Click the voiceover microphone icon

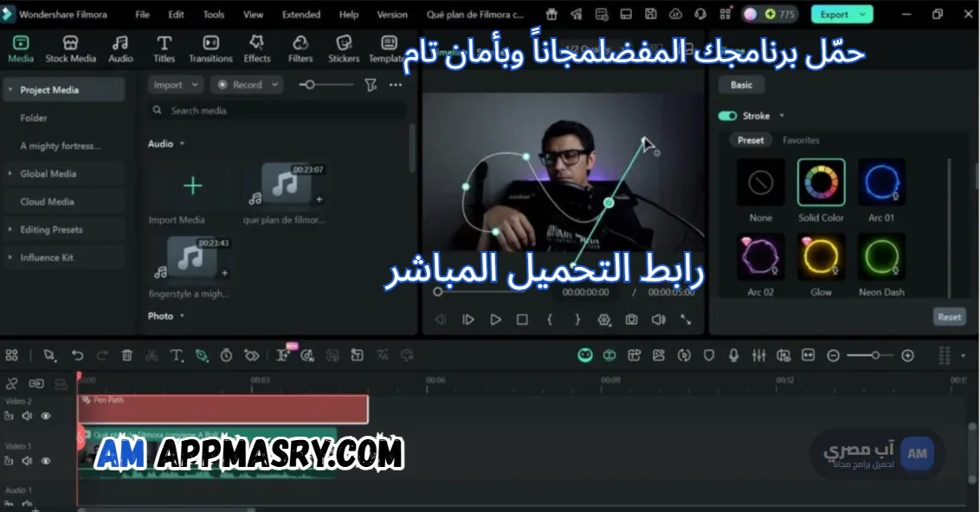click(734, 355)
